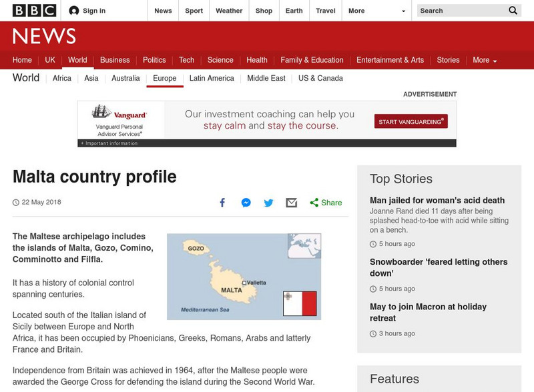Click the START VANGUARDING button
The image size is (534, 392).
coord(411,121)
